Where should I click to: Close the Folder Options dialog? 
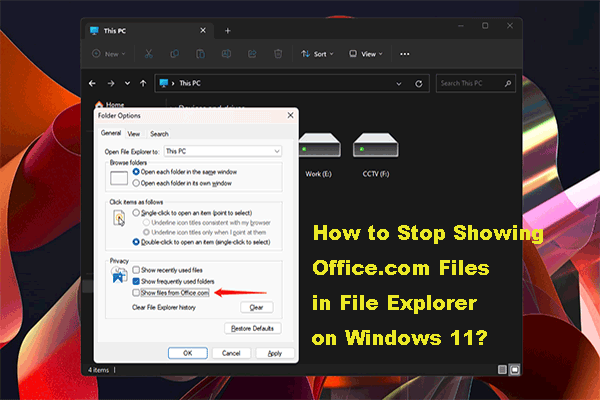pyautogui.click(x=290, y=115)
